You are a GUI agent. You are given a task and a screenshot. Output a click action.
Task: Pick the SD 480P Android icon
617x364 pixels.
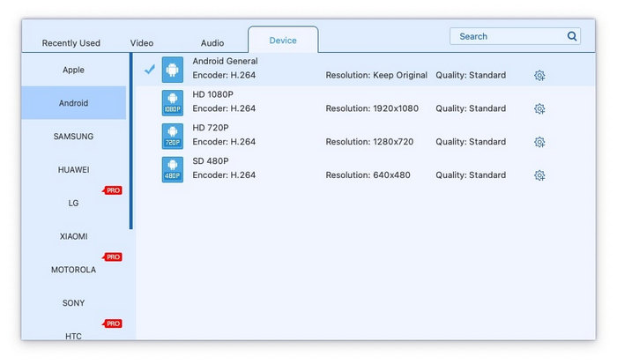pos(173,169)
